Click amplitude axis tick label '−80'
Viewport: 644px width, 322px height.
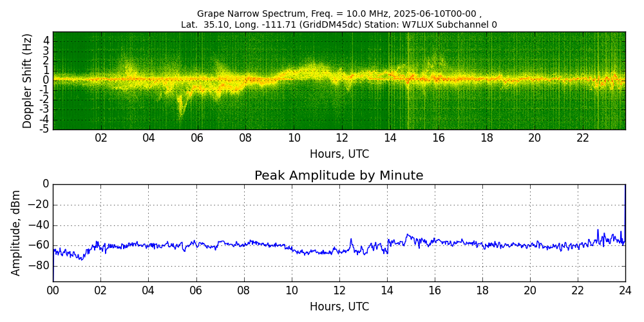(x=39, y=266)
